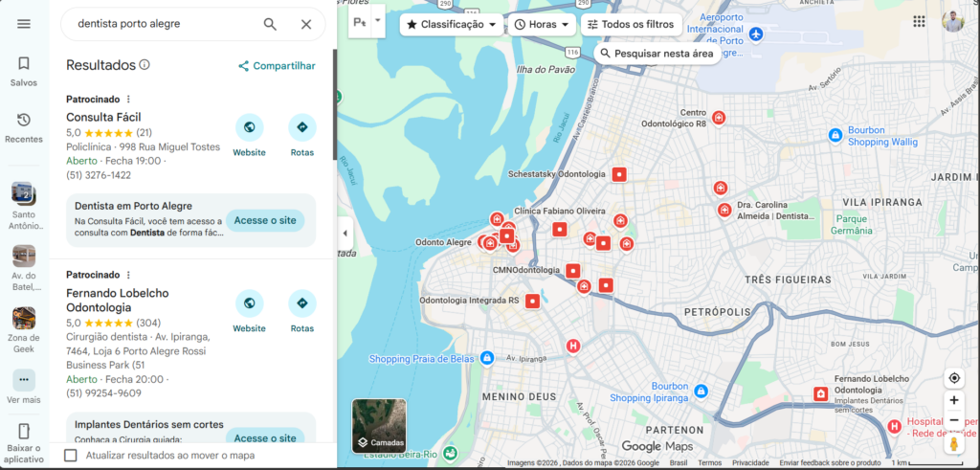Click Acesse o site for Consulta Fácil
This screenshot has height=470, width=980.
(265, 220)
